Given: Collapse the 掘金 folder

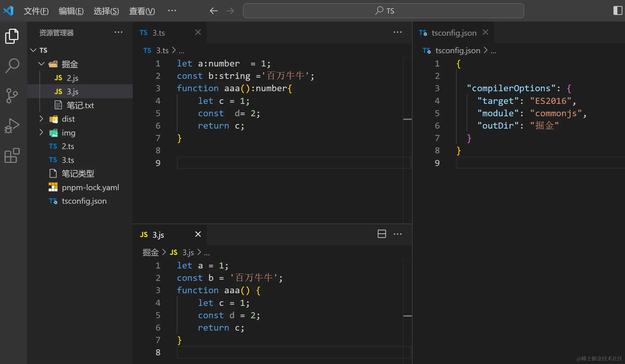Looking at the screenshot, I should coord(41,64).
